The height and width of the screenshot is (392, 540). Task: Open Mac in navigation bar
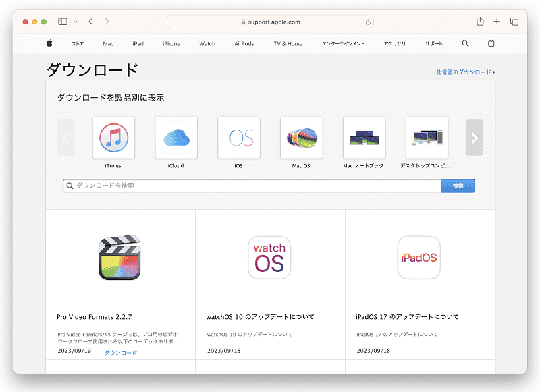tap(108, 44)
